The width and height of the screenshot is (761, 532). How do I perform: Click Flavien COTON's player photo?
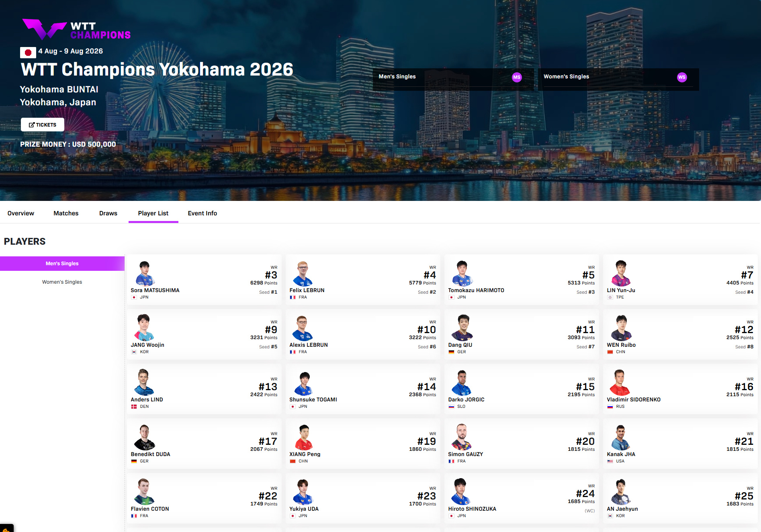click(x=144, y=492)
